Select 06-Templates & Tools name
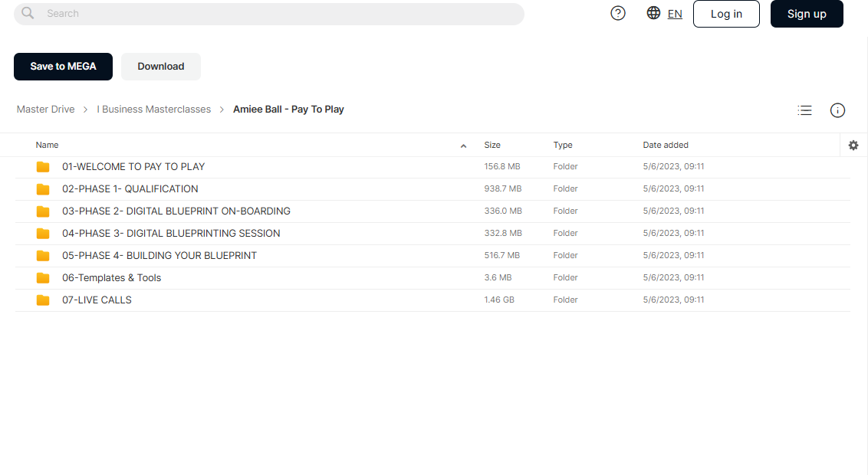The width and height of the screenshot is (868, 475). pos(111,277)
